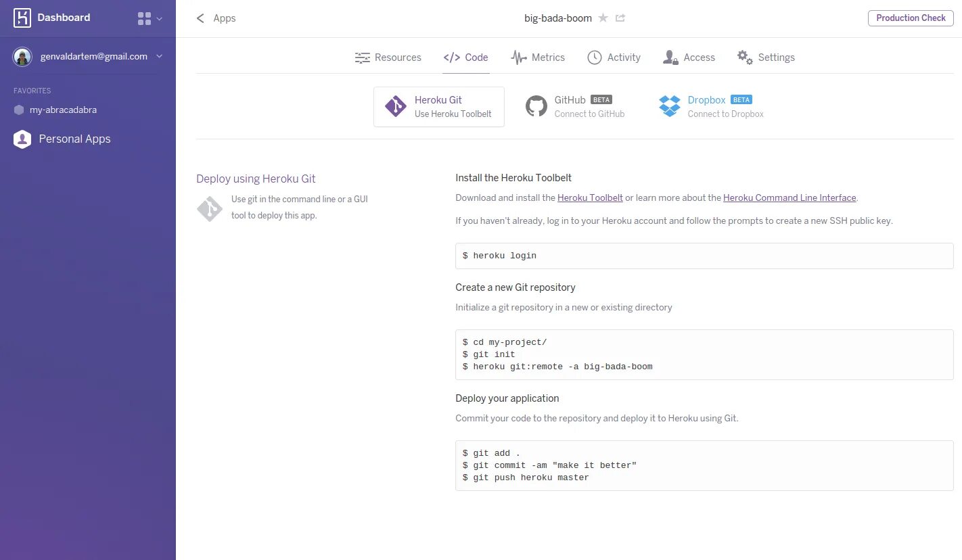
Task: Open my-abracadabra favorite app
Action: click(x=63, y=110)
